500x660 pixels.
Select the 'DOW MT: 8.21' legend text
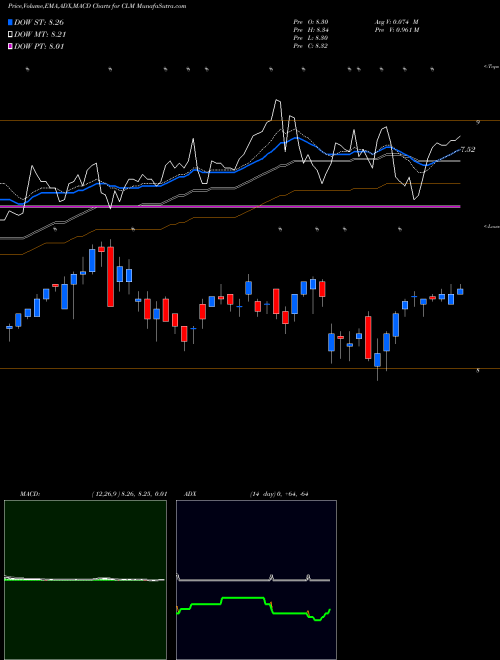pyautogui.click(x=40, y=35)
